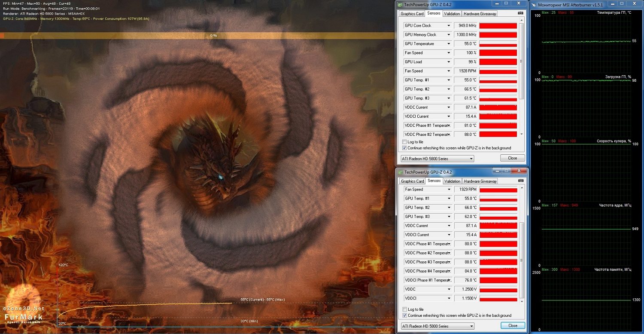Image resolution: width=644 pixels, height=334 pixels.
Task: Click the camera screenshot icon in lower GPU-Z window
Action: [521, 181]
